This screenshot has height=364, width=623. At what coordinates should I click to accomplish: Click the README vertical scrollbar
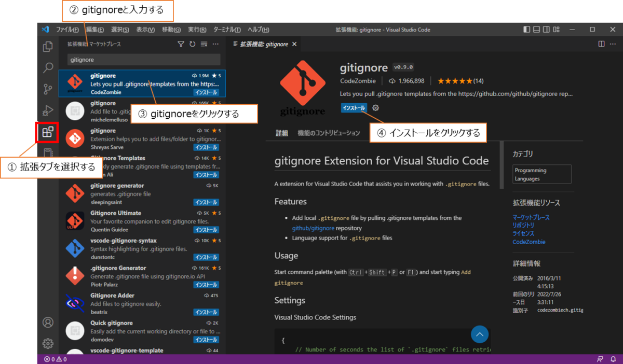click(x=502, y=165)
